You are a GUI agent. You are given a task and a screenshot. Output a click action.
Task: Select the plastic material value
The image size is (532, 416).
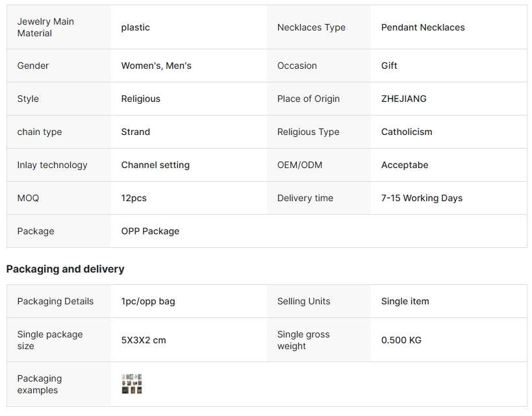tap(136, 27)
